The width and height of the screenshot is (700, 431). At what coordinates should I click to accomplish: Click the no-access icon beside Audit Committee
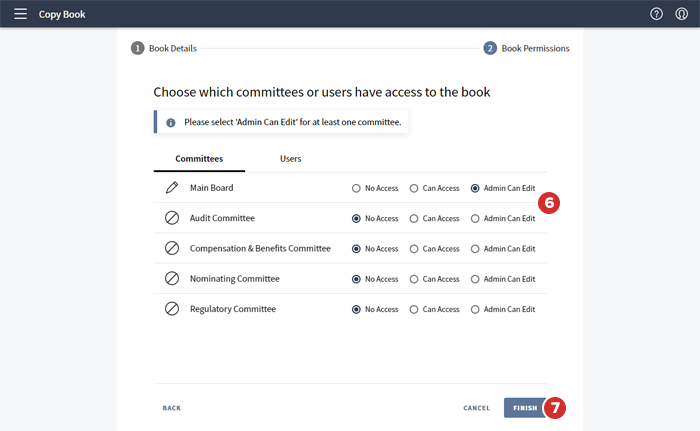click(x=172, y=218)
